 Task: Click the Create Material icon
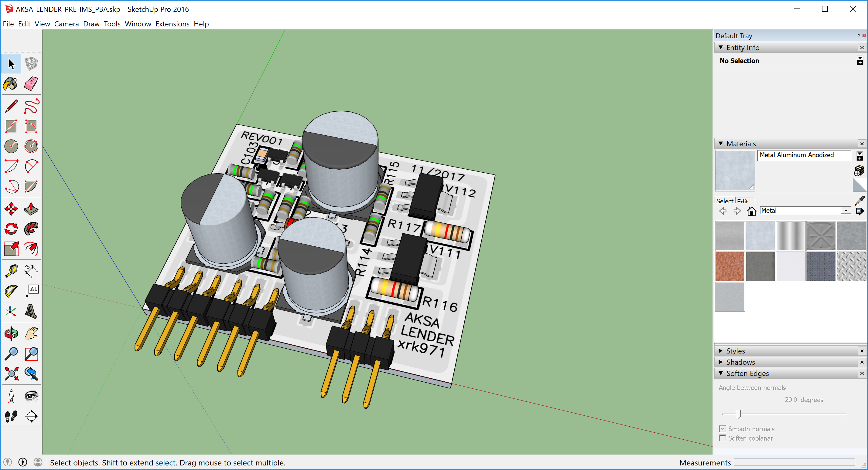pyautogui.click(x=859, y=171)
